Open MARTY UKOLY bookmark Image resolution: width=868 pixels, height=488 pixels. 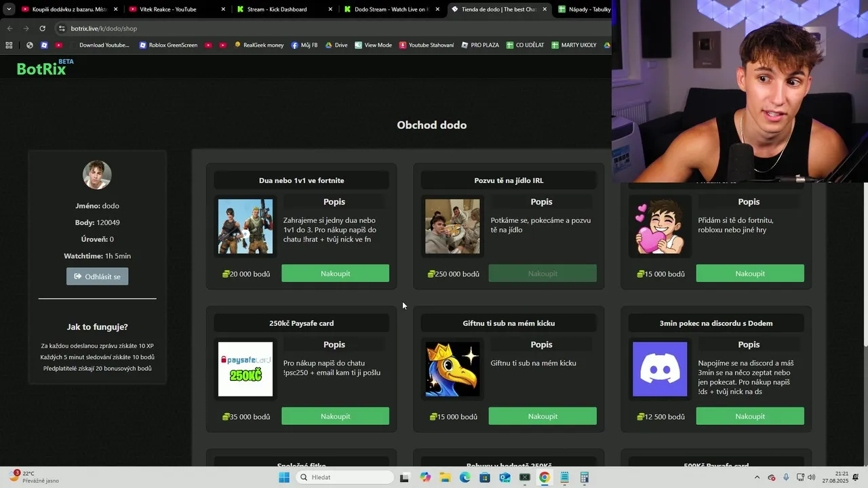(574, 45)
